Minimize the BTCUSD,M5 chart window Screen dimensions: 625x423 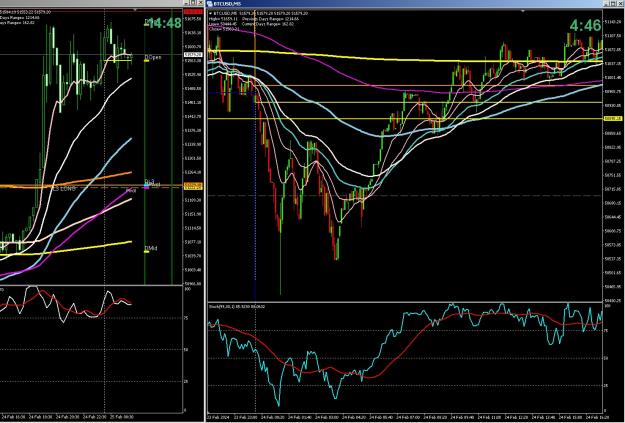pos(607,4)
